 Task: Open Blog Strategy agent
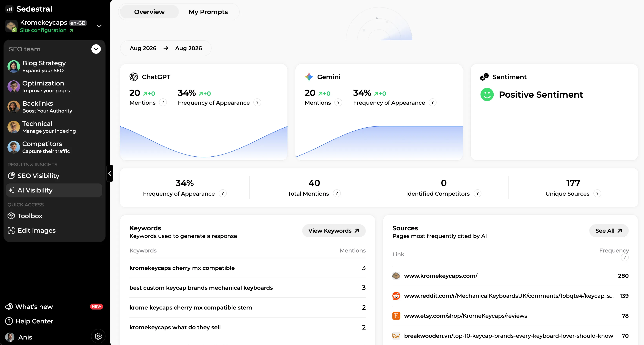point(54,66)
